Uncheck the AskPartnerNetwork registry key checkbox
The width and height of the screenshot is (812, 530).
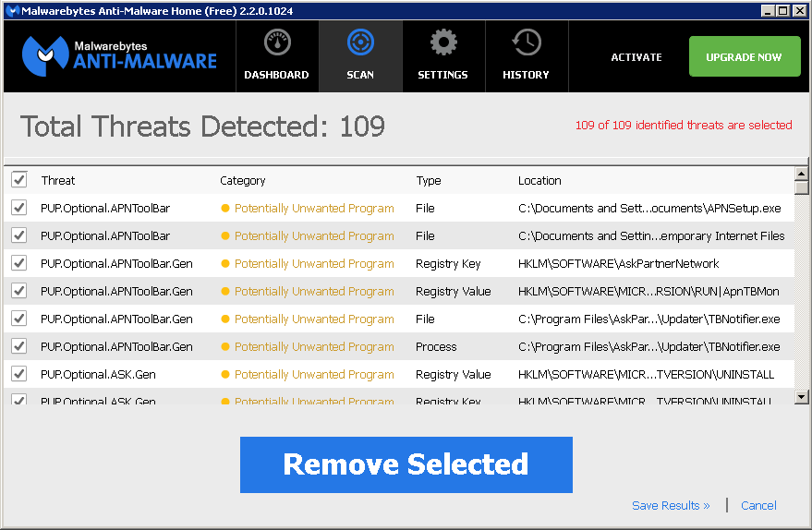[x=19, y=263]
